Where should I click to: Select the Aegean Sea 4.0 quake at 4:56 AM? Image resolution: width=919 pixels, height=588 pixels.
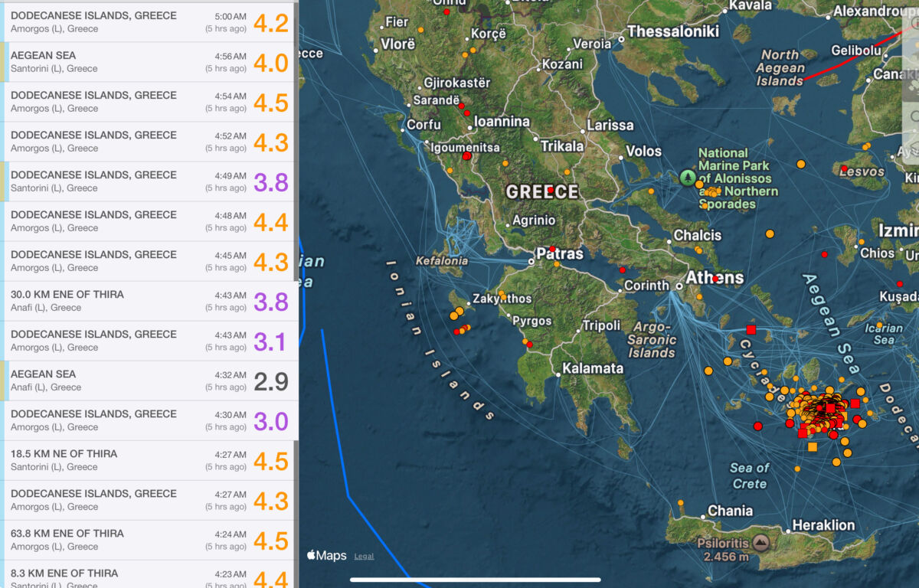click(149, 62)
